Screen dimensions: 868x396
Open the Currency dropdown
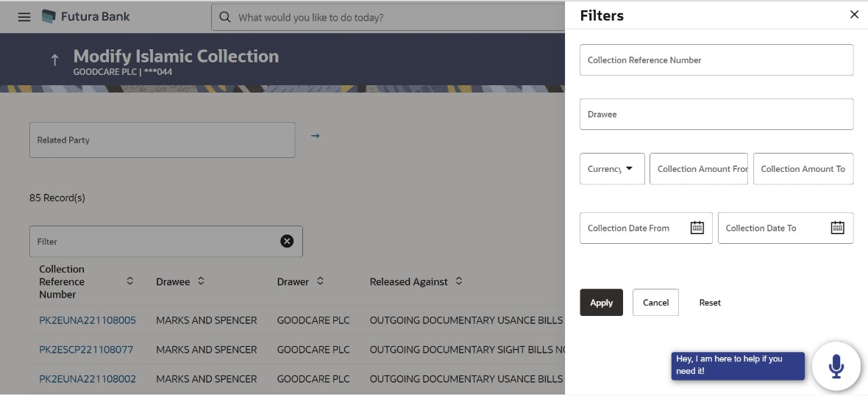pos(612,169)
